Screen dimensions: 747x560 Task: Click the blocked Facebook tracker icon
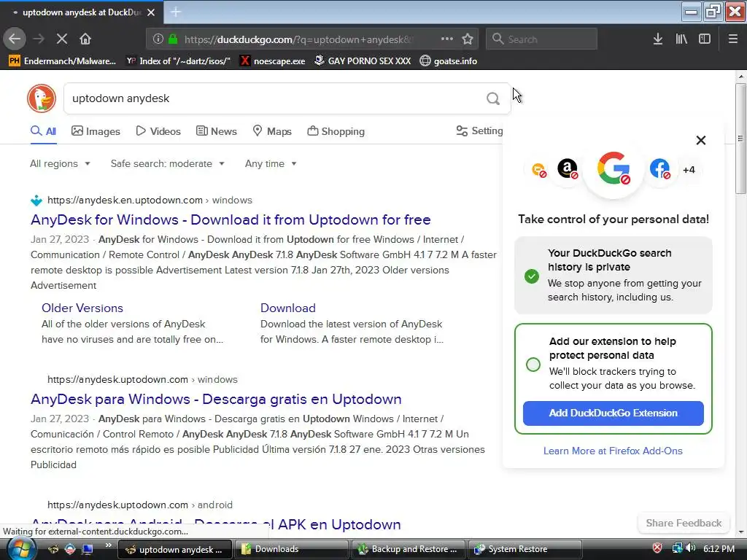click(x=659, y=168)
